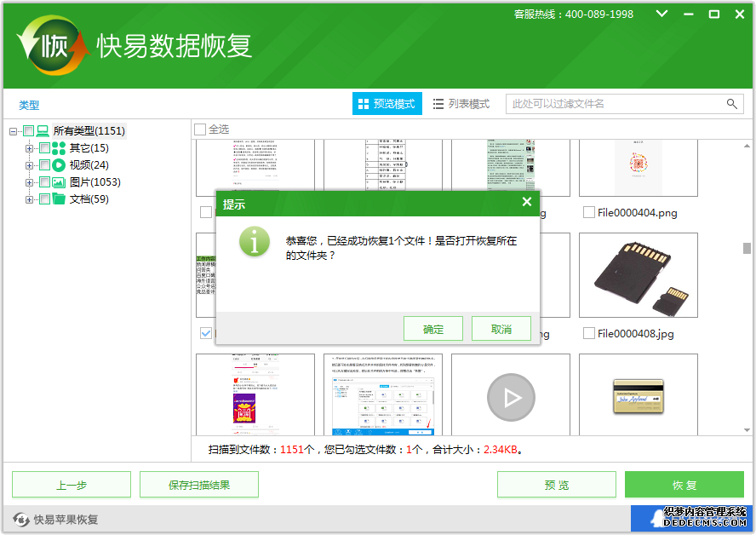Click the 客服热线 400-089-1998 text
Screen dimensions: 756x535
point(573,14)
